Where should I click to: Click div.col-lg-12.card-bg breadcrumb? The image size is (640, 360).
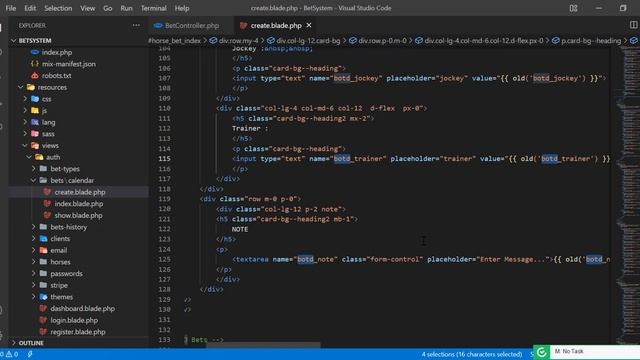[308, 40]
